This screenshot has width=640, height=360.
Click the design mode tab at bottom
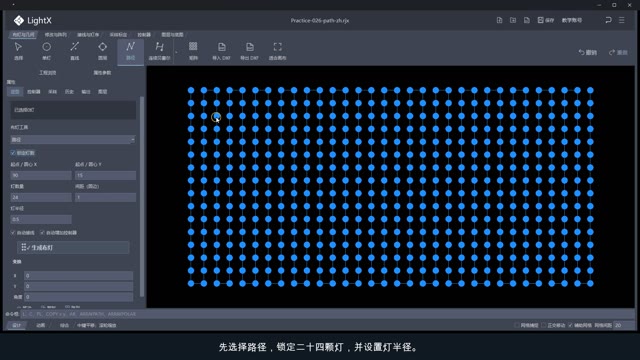point(17,325)
